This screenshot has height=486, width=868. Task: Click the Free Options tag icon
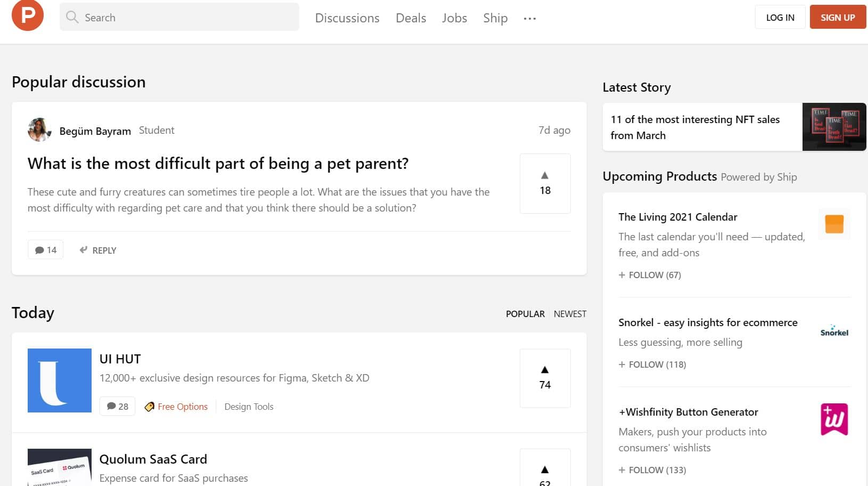150,407
